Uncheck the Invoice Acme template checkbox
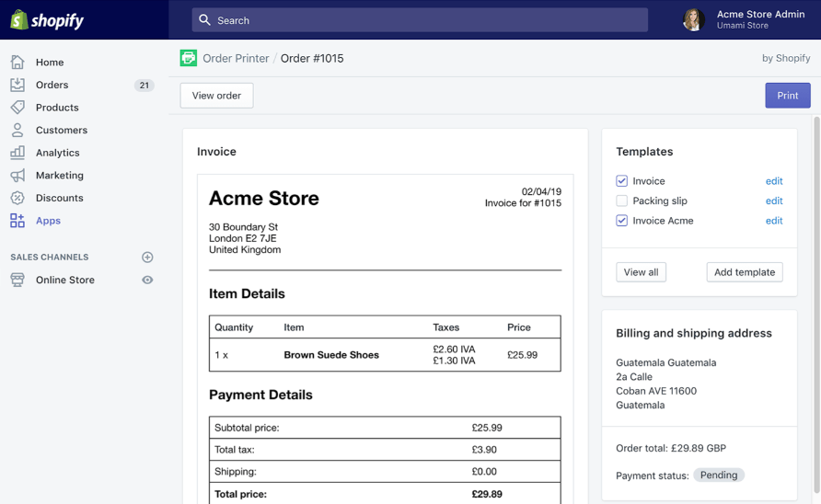The height and width of the screenshot is (504, 821). (x=621, y=221)
